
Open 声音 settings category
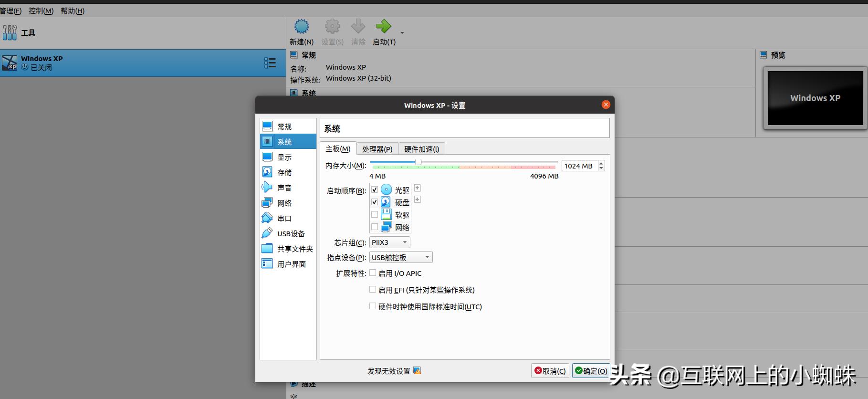tap(288, 188)
